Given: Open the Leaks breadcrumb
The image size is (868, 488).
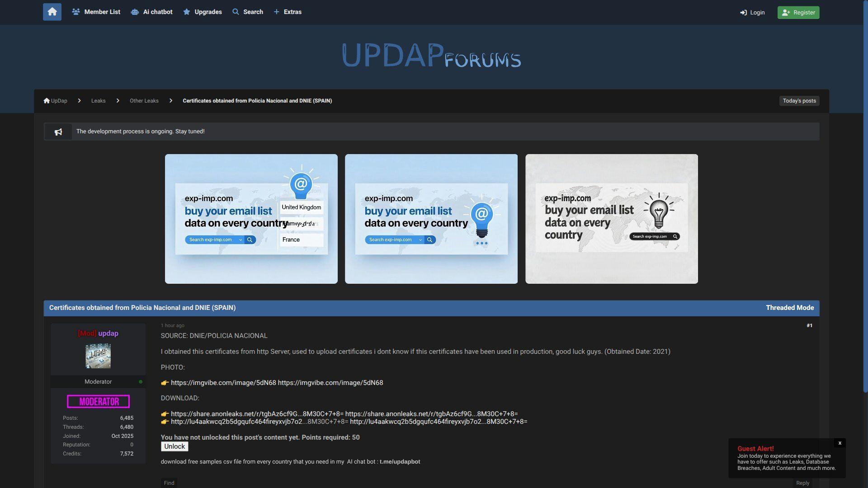Looking at the screenshot, I should (x=98, y=101).
